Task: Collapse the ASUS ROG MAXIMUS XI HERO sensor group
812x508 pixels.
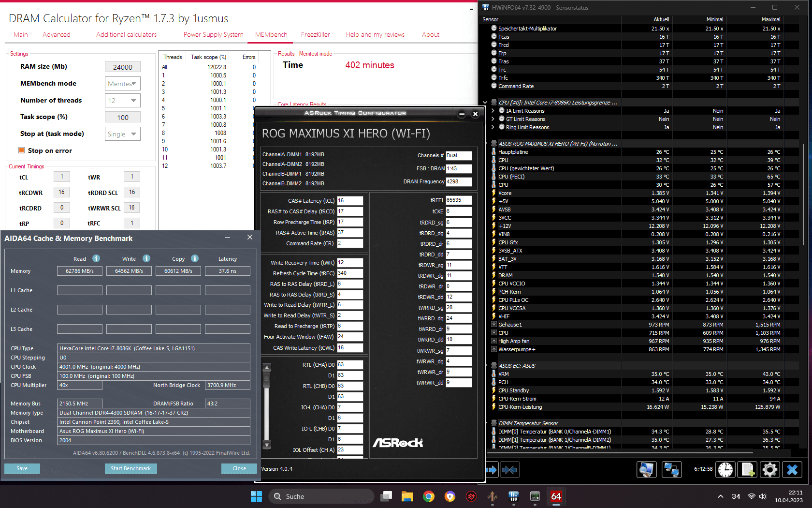Action: tap(486, 144)
